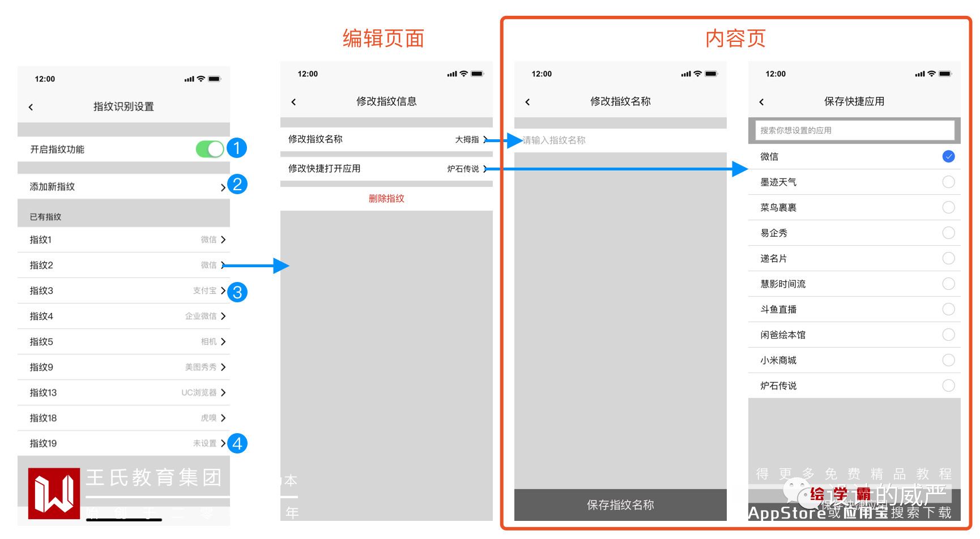Click the 保存快捷应用 page title
This screenshot has height=539, width=980.
[x=854, y=101]
